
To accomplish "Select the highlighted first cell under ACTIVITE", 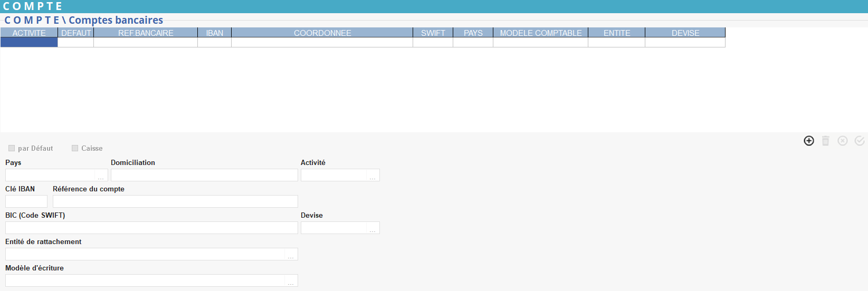I will tap(29, 42).
